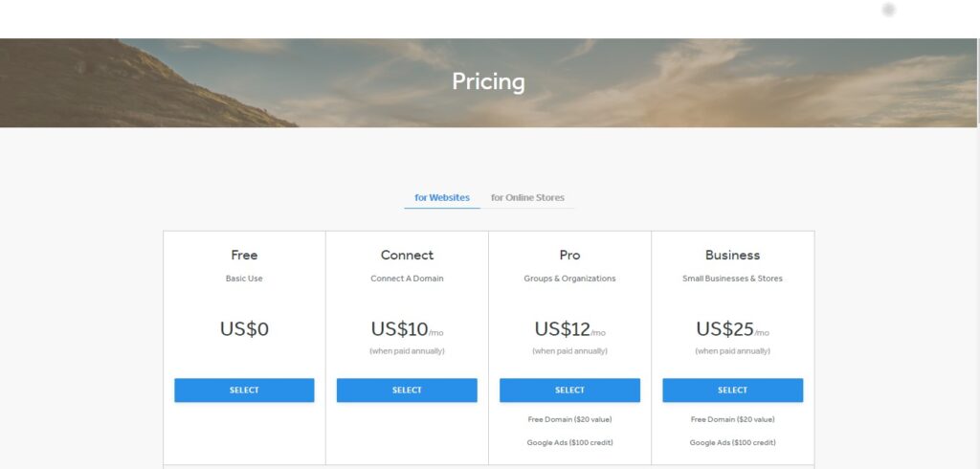980x469 pixels.
Task: Click the faint gray circle icon at top right
Action: click(888, 10)
